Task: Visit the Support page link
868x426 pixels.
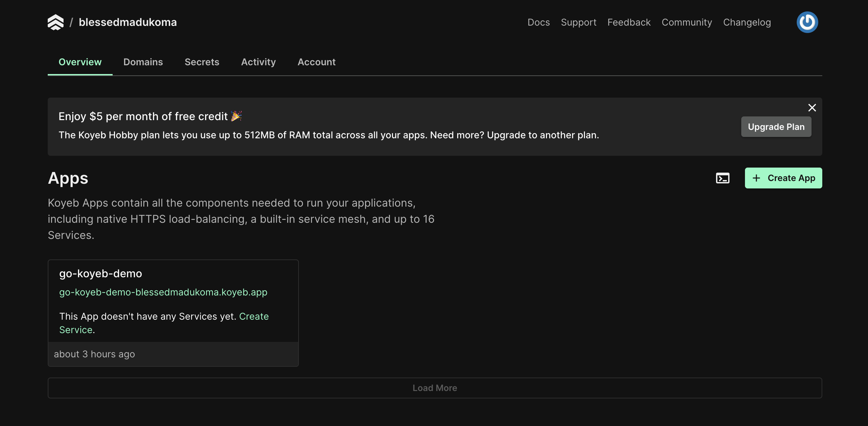Action: click(579, 22)
